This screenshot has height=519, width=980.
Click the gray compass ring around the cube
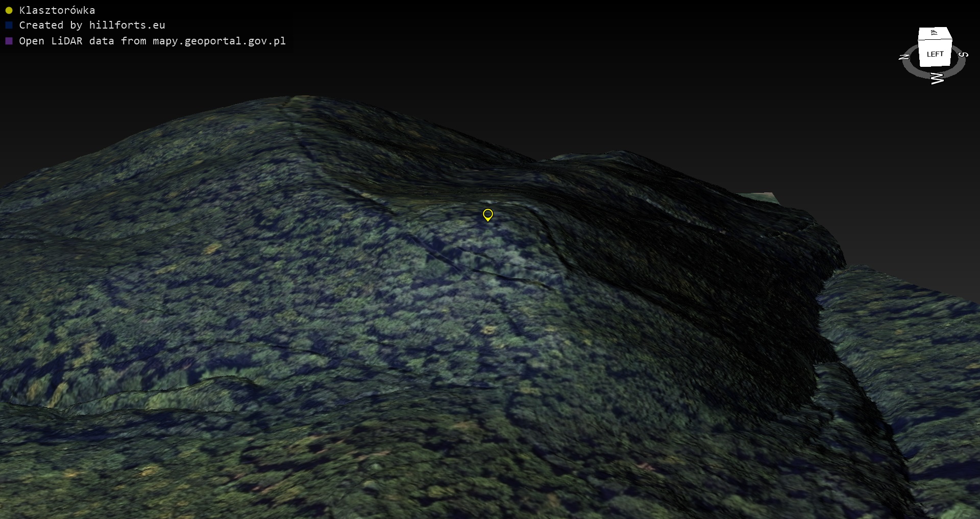pyautogui.click(x=914, y=70)
